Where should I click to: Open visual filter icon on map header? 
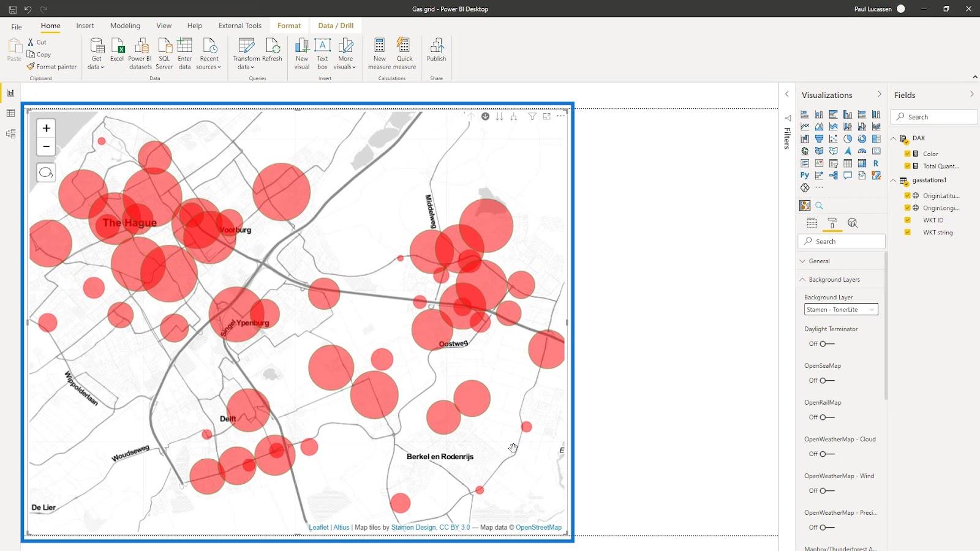(532, 116)
